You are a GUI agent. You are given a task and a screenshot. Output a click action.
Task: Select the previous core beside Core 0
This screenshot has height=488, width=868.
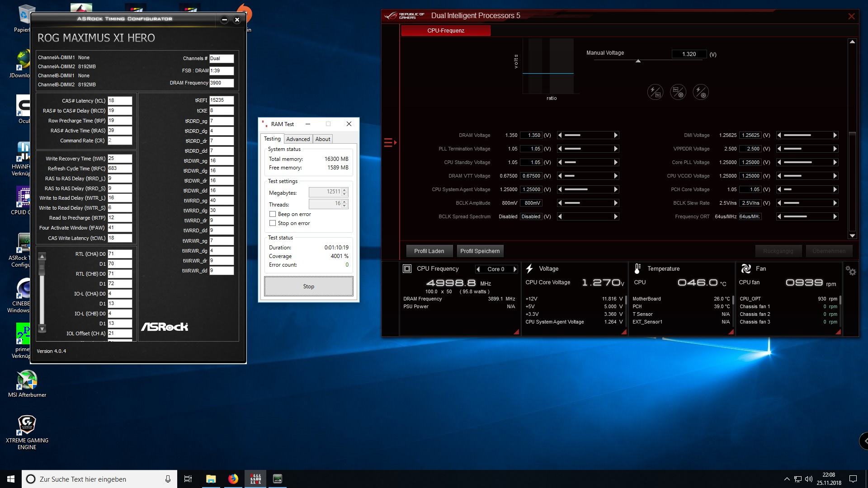click(478, 269)
